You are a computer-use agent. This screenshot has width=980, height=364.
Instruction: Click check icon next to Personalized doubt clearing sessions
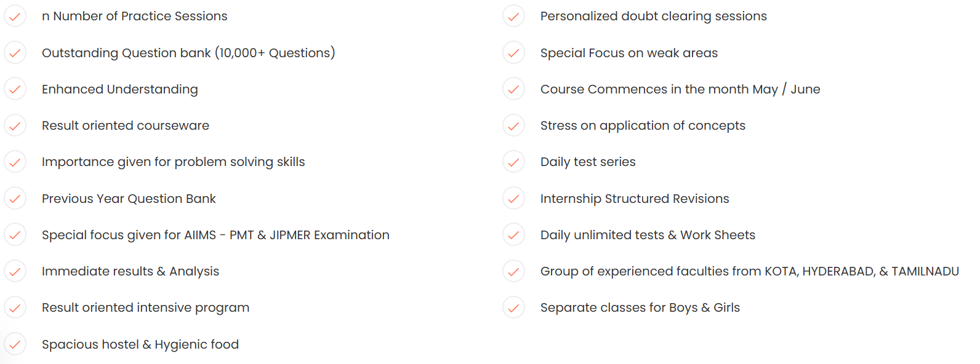513,17
